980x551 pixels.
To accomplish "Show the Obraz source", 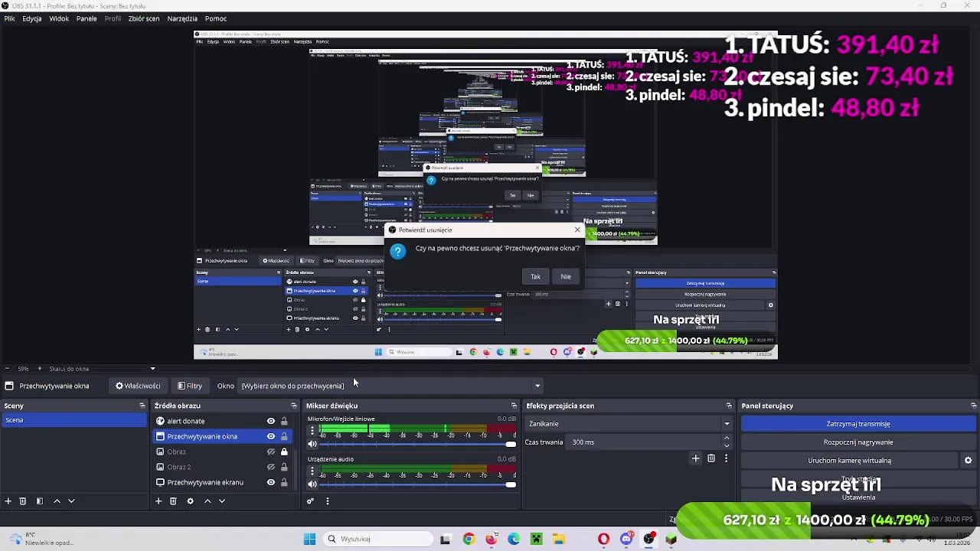I will [270, 452].
